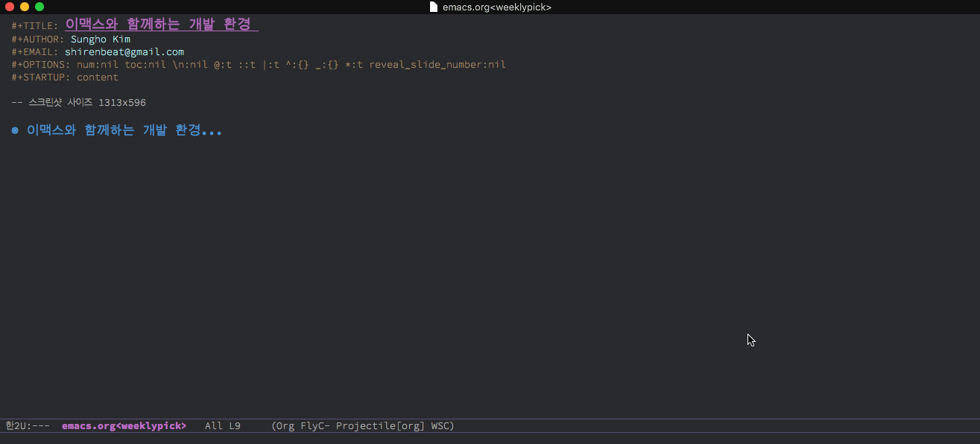Maximize the window with the green button

tap(39, 7)
